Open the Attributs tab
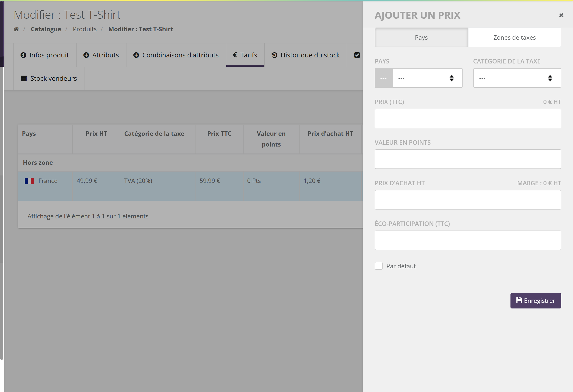This screenshot has height=392, width=573. click(x=101, y=55)
